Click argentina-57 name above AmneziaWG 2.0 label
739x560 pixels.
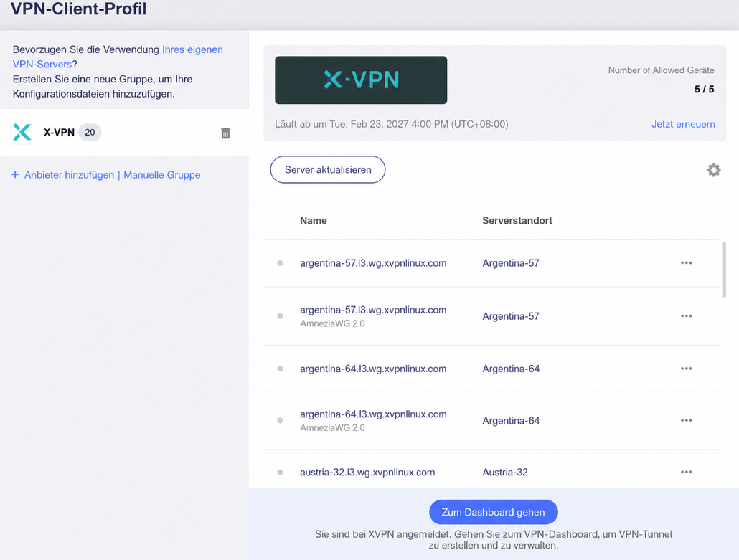[x=373, y=310]
